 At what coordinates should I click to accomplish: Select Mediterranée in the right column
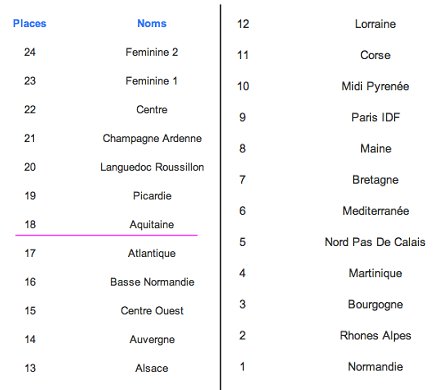[376, 211]
